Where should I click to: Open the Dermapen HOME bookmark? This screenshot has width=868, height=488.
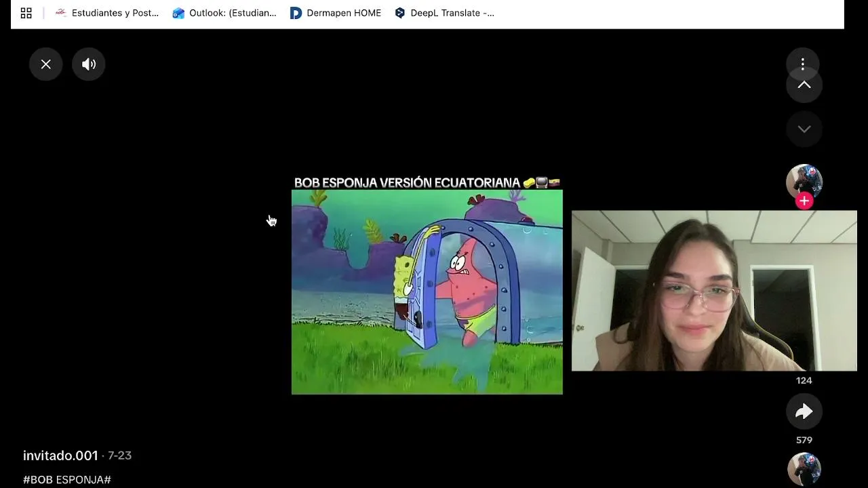click(336, 13)
